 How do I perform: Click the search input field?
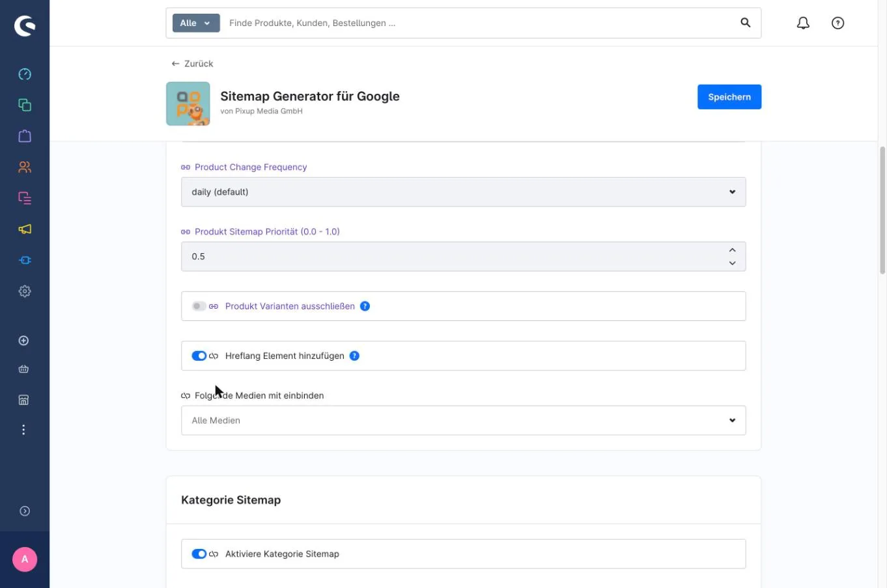479,23
